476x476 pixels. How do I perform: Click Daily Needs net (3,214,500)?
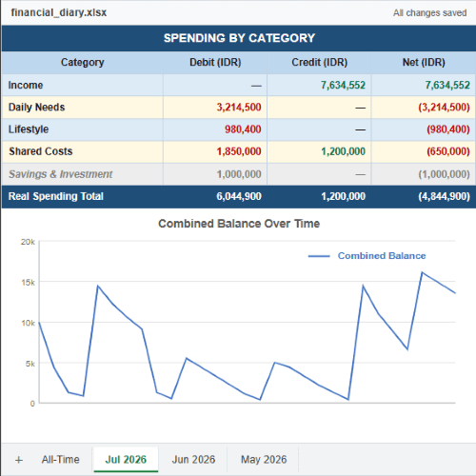(x=444, y=108)
